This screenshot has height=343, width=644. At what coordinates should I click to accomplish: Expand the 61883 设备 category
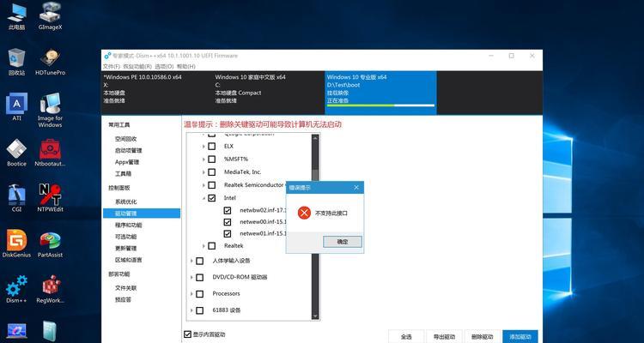191,310
